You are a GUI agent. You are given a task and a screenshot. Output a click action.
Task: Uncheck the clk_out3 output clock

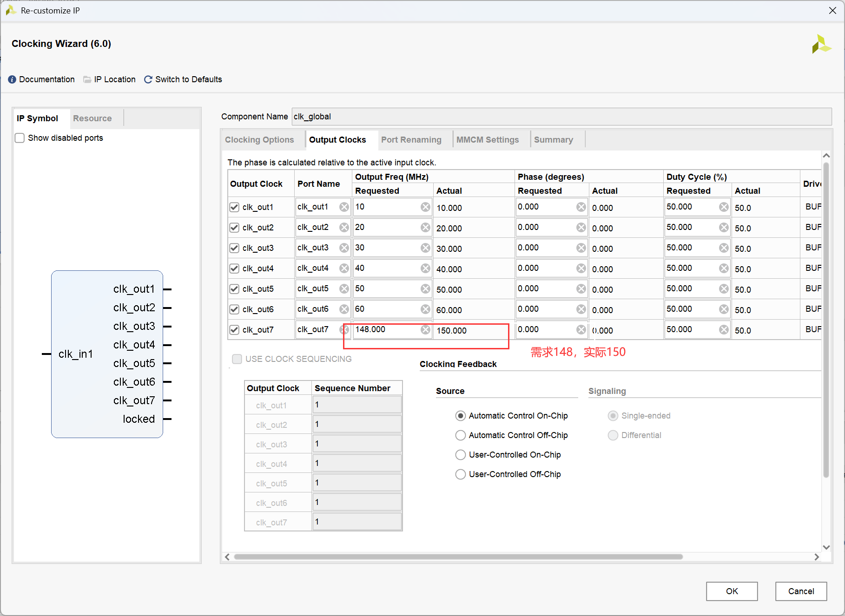[234, 248]
